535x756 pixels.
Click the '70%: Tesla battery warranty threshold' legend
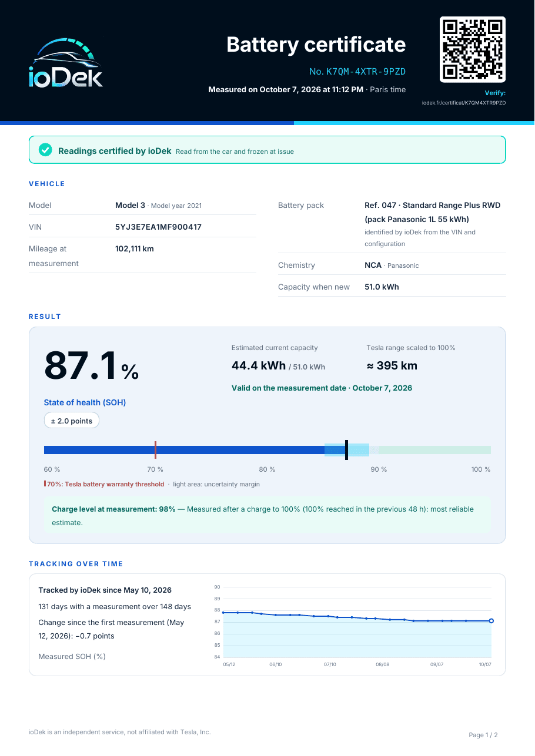point(105,485)
